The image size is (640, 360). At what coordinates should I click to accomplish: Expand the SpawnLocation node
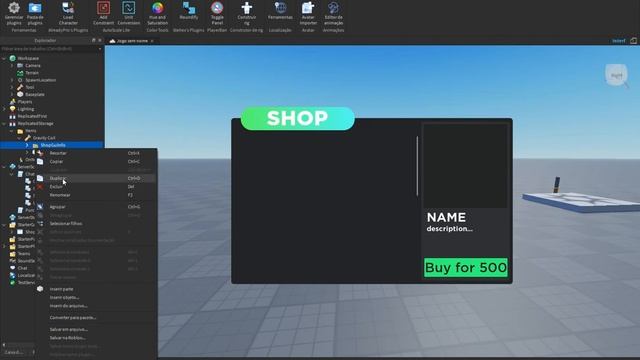point(12,80)
